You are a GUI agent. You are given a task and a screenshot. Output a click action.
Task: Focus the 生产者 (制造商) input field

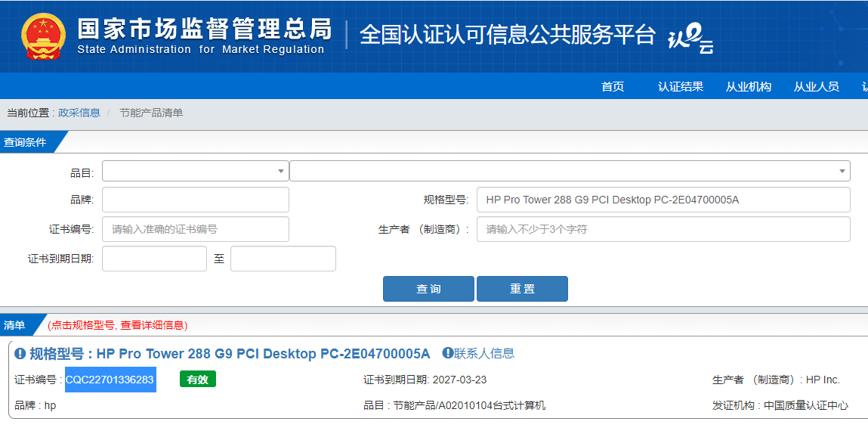(x=663, y=229)
